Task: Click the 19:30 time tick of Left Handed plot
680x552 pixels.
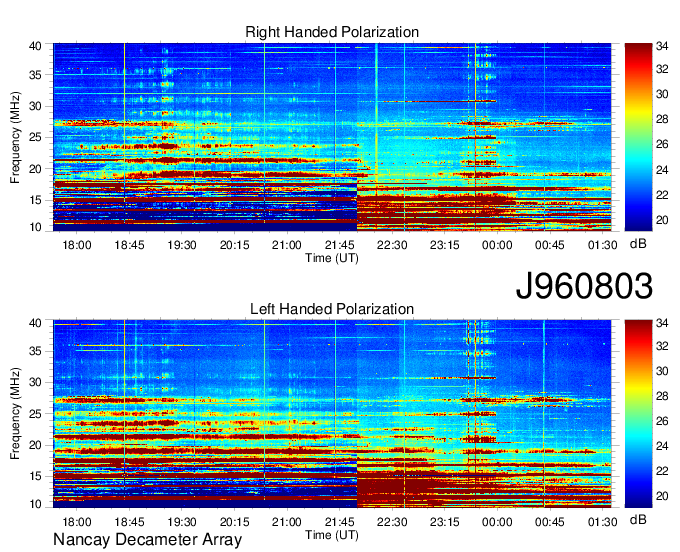Action: point(182,522)
